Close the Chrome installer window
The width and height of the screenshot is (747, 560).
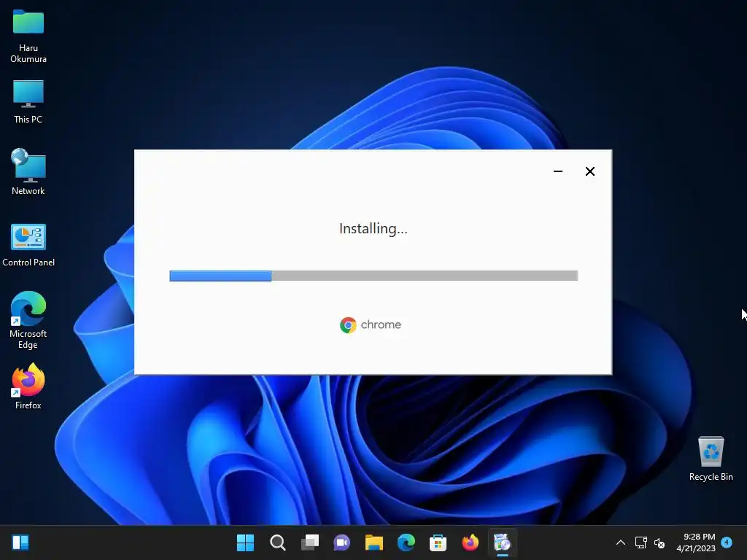tap(589, 171)
